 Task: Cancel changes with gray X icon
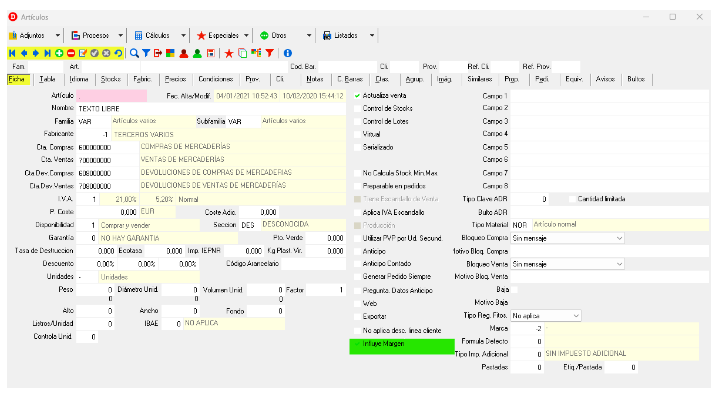(x=106, y=53)
